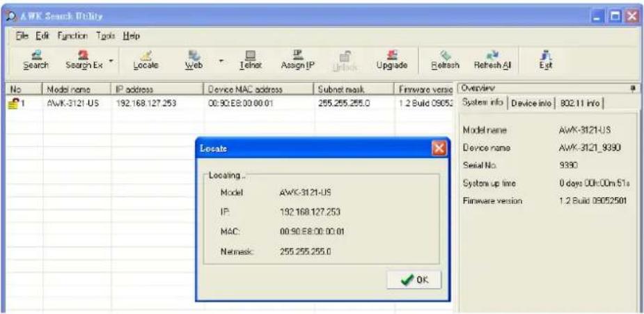Click the AWK Search Utility title icon

[x=10, y=17]
